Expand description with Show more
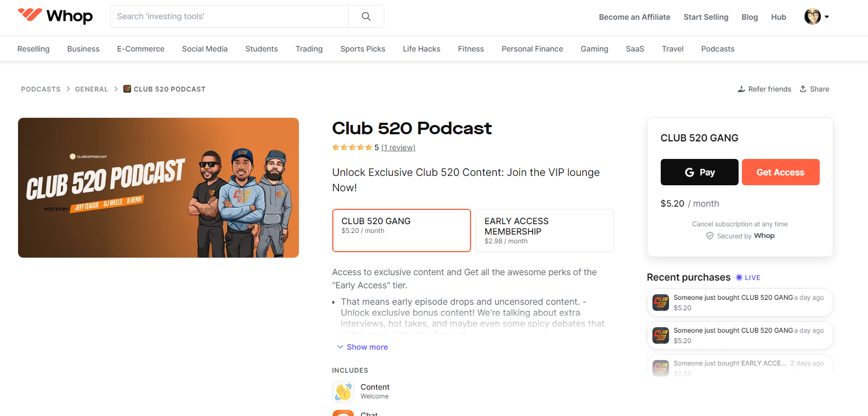 point(362,347)
